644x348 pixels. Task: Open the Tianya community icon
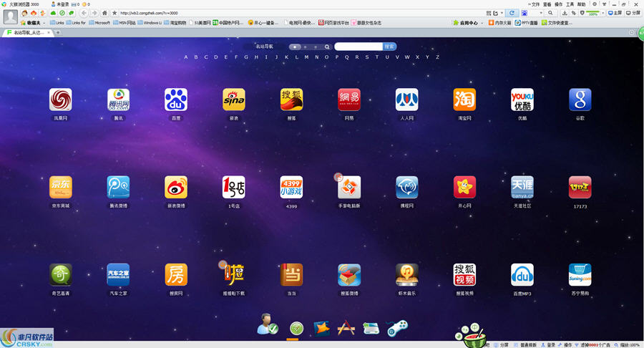522,188
